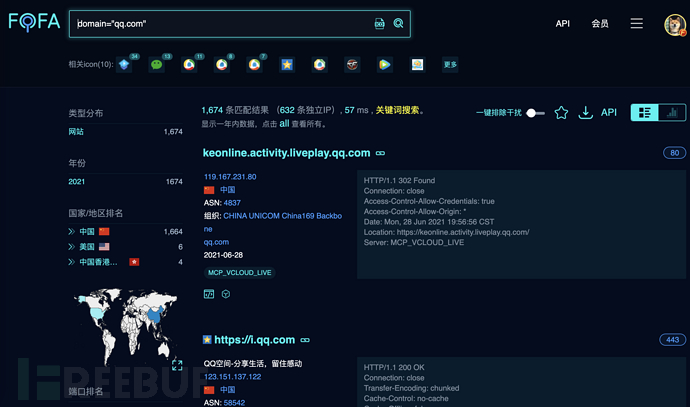Image resolution: width=690 pixels, height=407 pixels.
Task: Open the API menu in the header
Action: (x=562, y=24)
